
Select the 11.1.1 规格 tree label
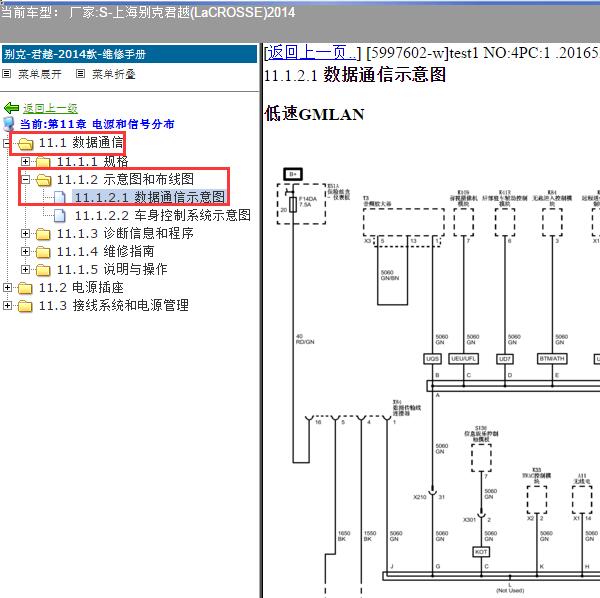(93, 161)
